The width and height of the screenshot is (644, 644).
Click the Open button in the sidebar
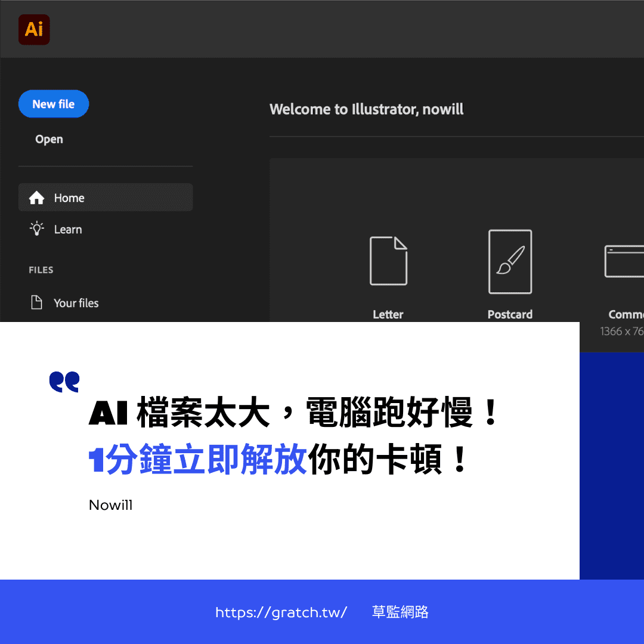[x=49, y=140]
